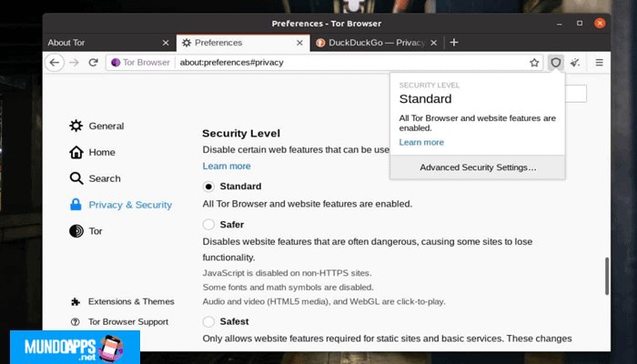Maximize the Tor Browser window
This screenshot has width=637, height=364.
(x=580, y=24)
